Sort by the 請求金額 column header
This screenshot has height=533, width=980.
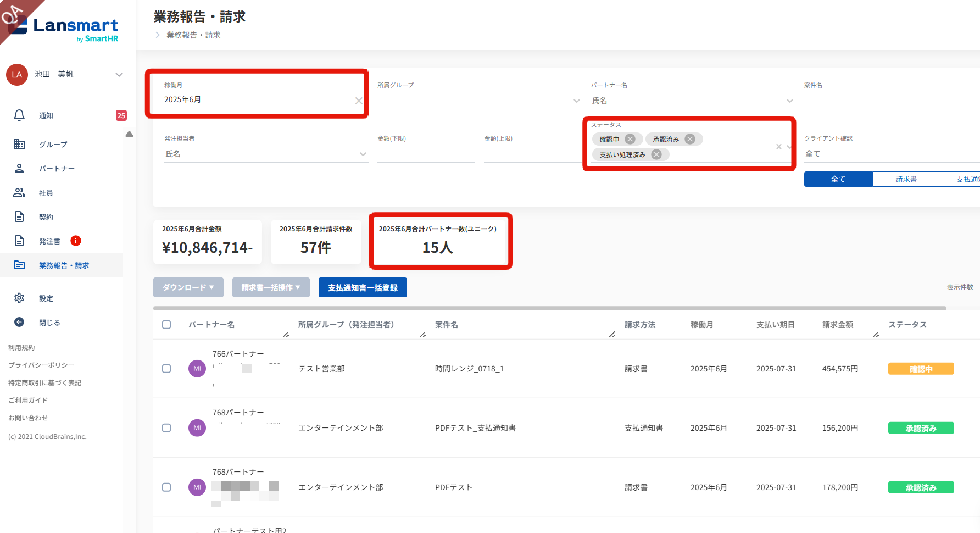(838, 325)
